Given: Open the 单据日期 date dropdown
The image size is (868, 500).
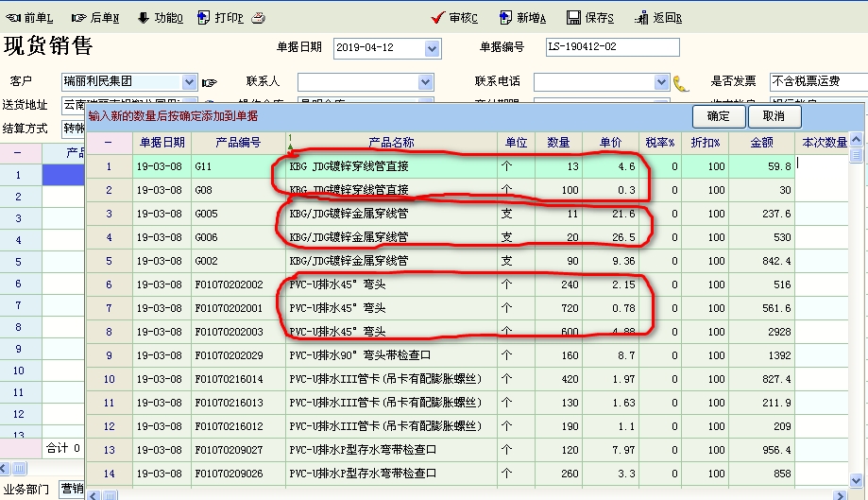Looking at the screenshot, I should (433, 48).
